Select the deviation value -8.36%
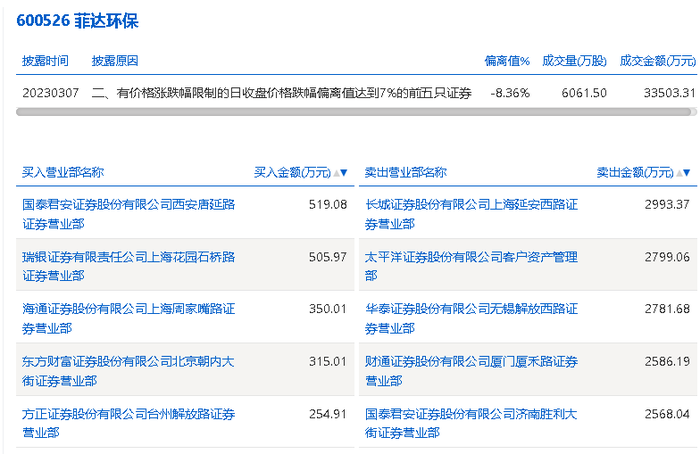The image size is (700, 454). point(510,93)
